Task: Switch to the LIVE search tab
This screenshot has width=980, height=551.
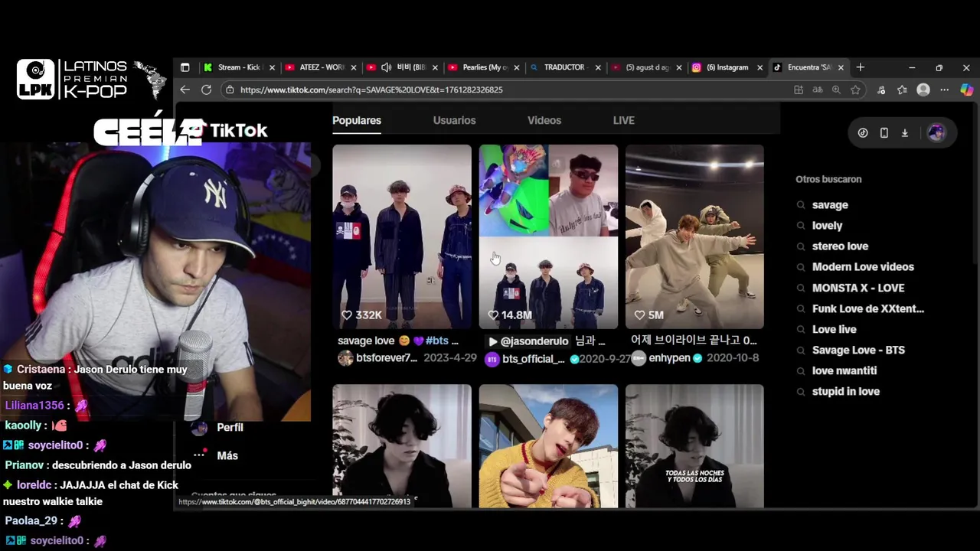Action: point(624,120)
